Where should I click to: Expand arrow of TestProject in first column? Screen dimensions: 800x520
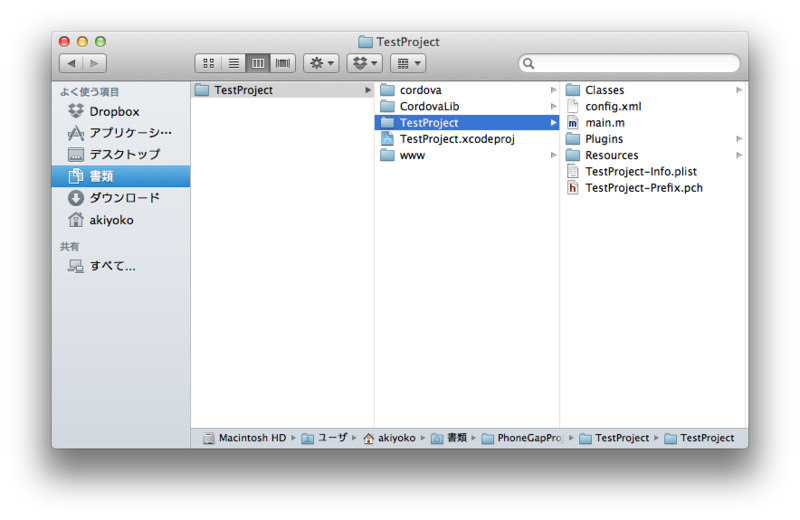click(x=367, y=90)
